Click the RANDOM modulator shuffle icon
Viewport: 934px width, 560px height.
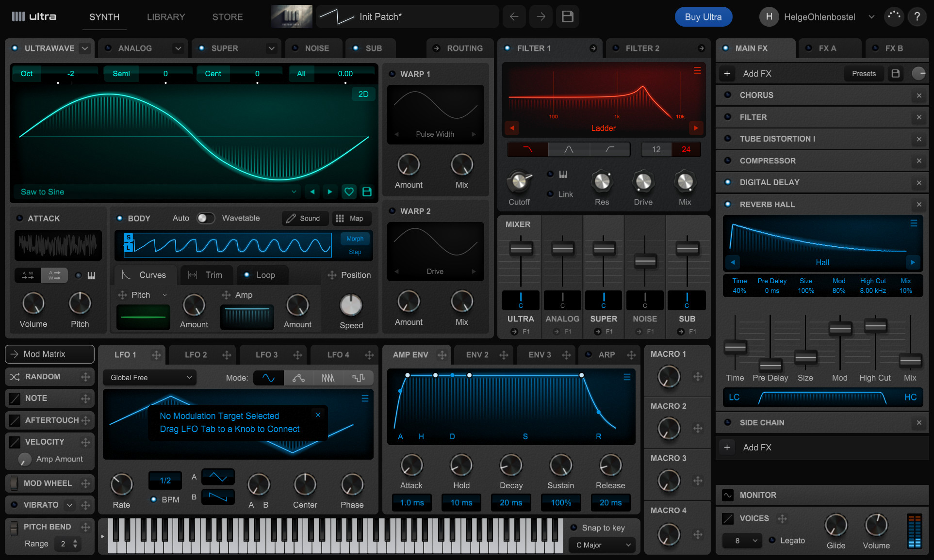pos(15,377)
